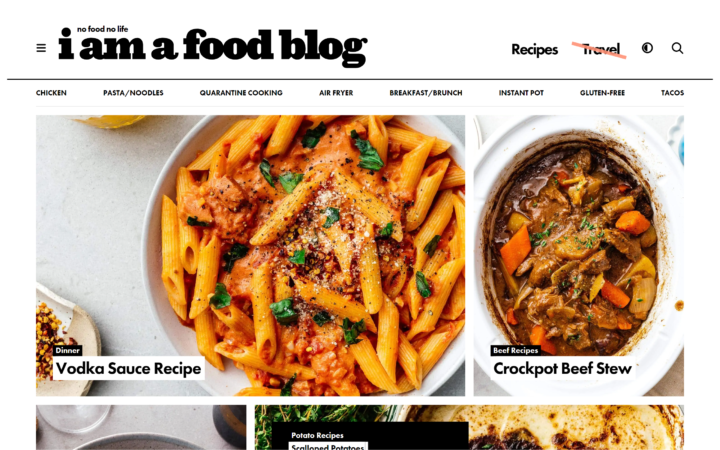This screenshot has height=450, width=720.
Task: Select the PASTA/NOODLES category
Action: pyautogui.click(x=133, y=93)
